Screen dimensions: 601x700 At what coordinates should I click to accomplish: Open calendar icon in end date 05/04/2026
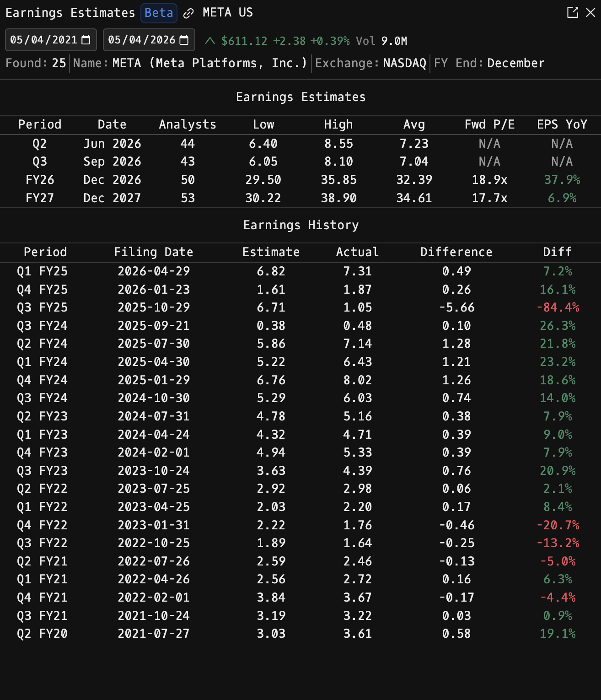[x=184, y=40]
